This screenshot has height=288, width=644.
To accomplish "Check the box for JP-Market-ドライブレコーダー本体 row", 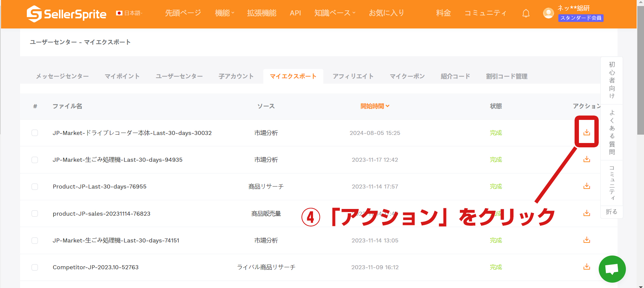I will click(35, 133).
